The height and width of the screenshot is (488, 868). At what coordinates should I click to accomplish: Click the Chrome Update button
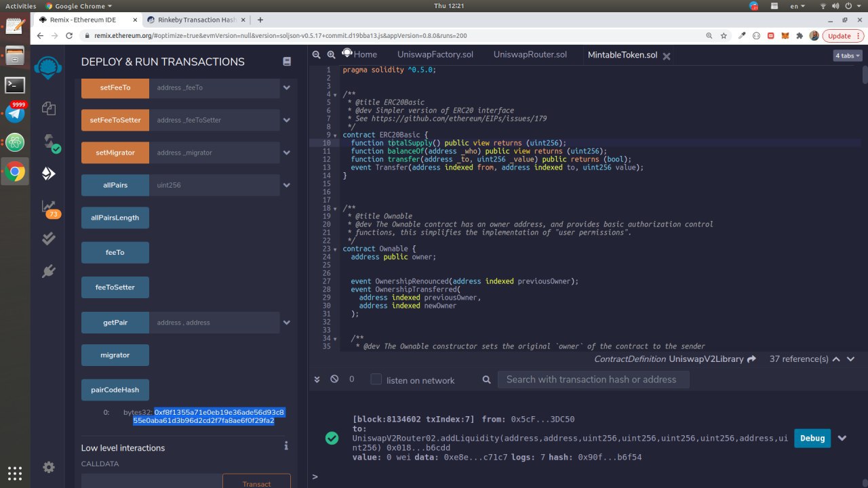[x=843, y=36]
